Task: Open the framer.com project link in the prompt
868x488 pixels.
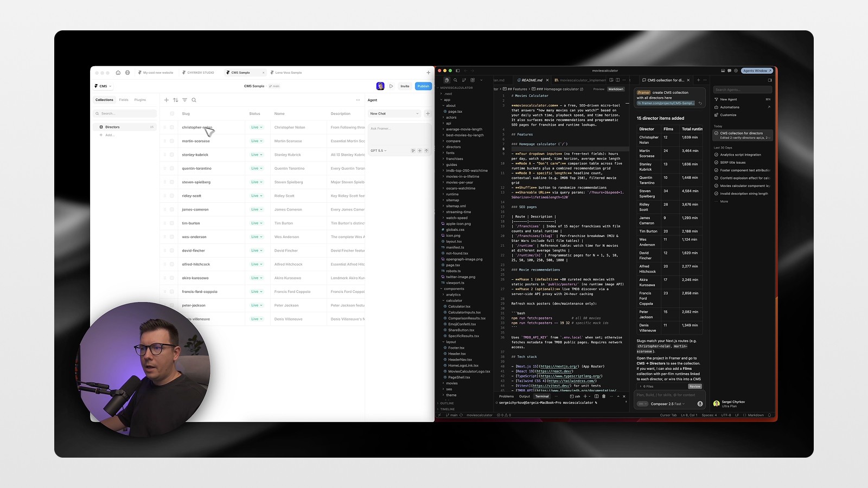Action: pos(666,103)
